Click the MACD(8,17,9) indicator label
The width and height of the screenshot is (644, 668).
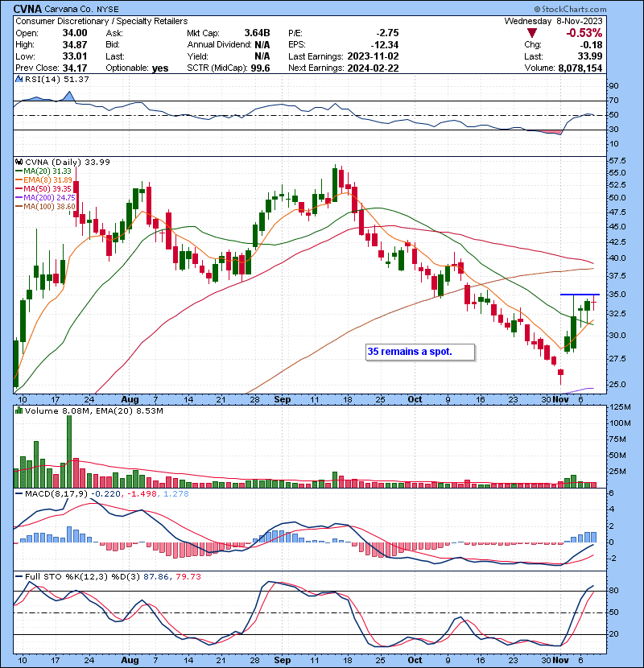pyautogui.click(x=56, y=494)
